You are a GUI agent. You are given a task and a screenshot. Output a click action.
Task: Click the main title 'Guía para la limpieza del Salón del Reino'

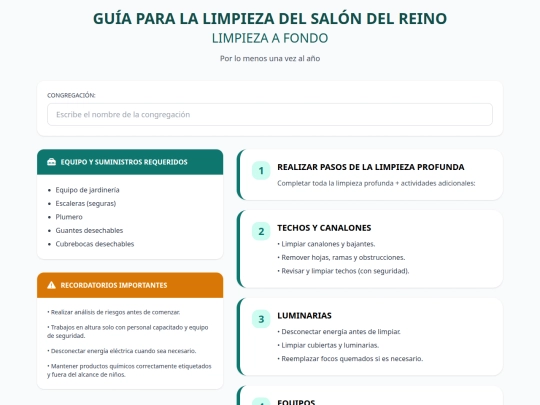coord(270,19)
